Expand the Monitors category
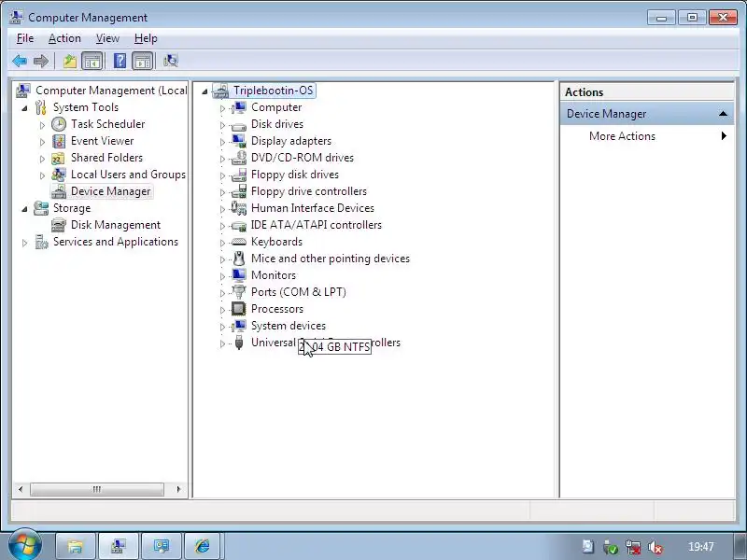The height and width of the screenshot is (560, 747). (222, 276)
